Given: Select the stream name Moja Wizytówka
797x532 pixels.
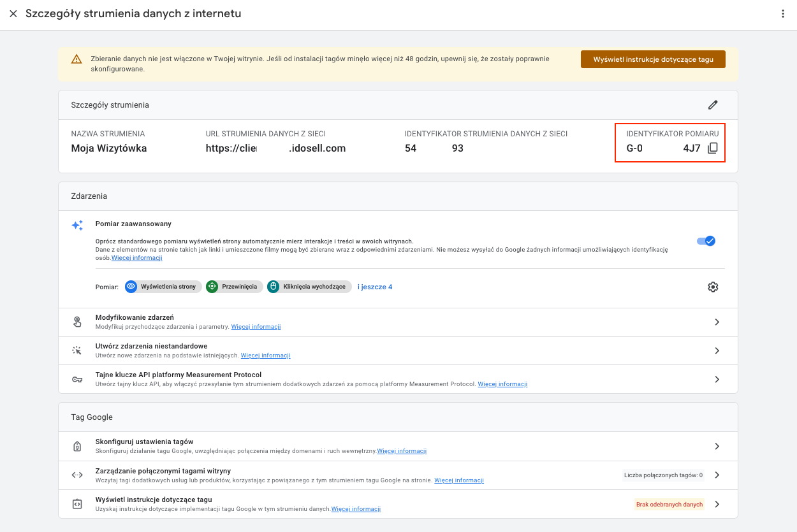Looking at the screenshot, I should [109, 148].
